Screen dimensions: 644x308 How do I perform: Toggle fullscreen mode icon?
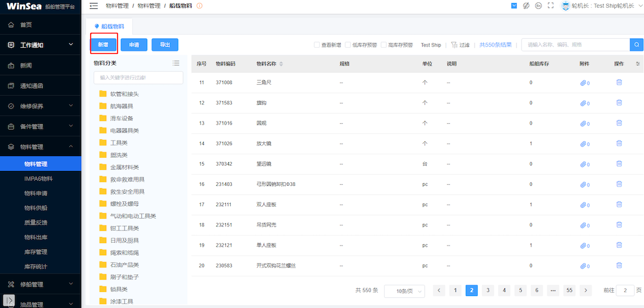coord(551,6)
